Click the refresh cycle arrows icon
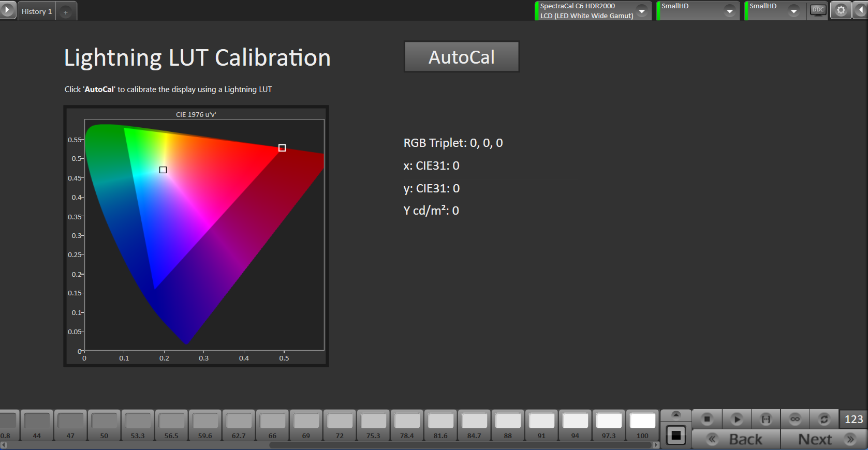 [x=824, y=419]
